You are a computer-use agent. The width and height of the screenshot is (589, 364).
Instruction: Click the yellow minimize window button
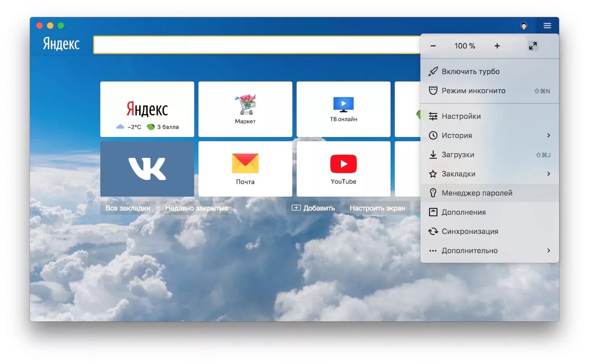(x=50, y=25)
